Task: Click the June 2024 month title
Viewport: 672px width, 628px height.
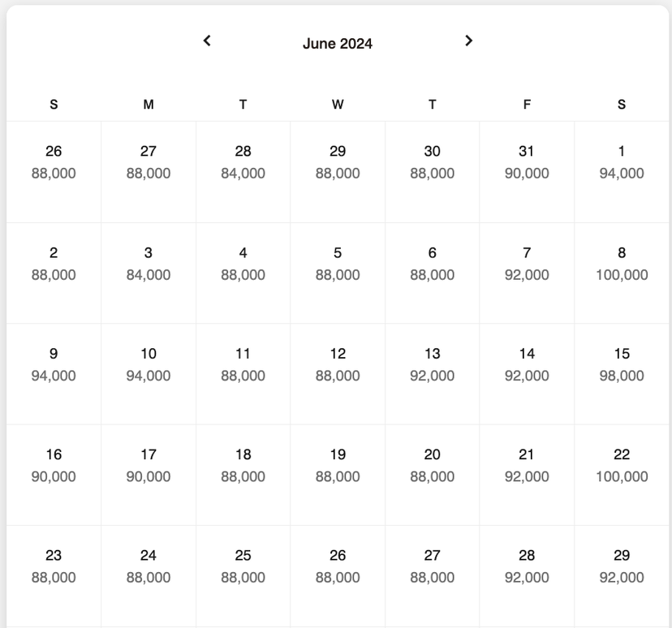Action: tap(338, 44)
